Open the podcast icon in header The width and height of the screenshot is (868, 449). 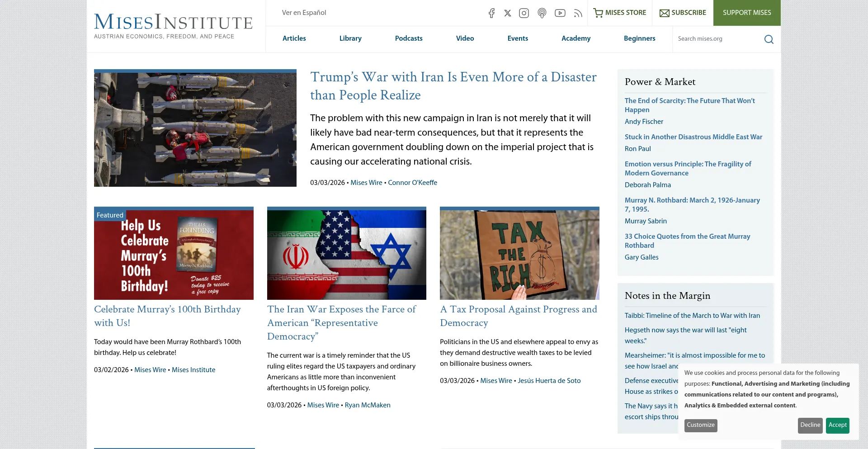(542, 13)
